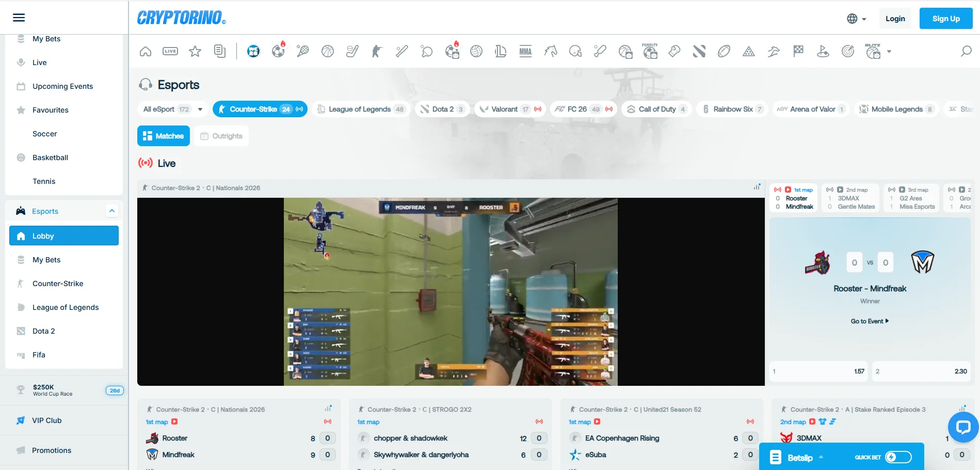
Task: Expand more sports dropdown arrow
Action: point(889,51)
